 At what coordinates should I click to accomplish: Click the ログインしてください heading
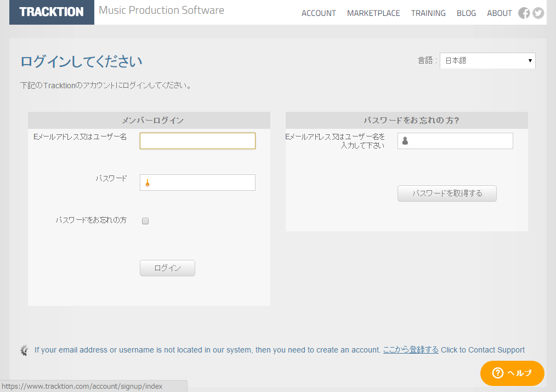pos(81,61)
